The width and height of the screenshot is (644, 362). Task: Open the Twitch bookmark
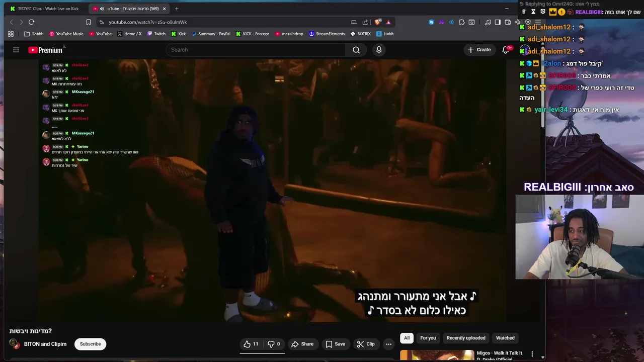tap(156, 34)
